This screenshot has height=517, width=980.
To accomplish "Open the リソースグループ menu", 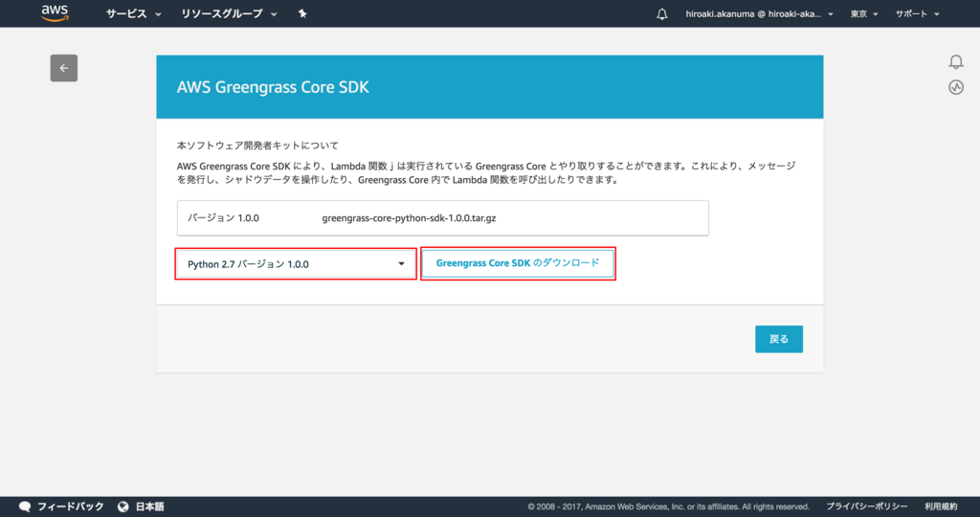I will 229,13.
